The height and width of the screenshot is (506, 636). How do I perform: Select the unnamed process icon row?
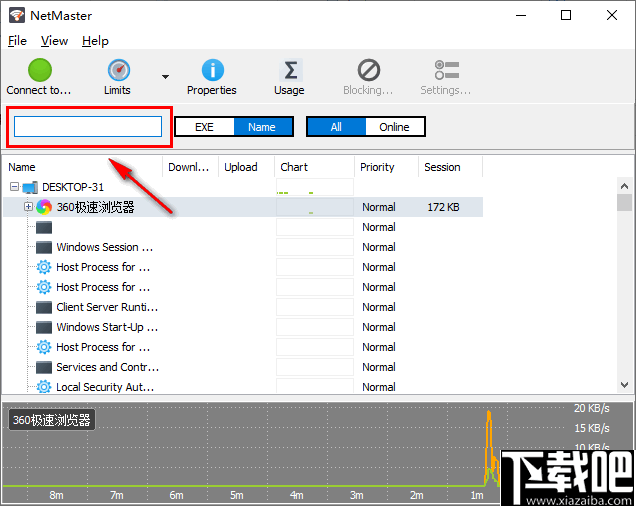44,227
